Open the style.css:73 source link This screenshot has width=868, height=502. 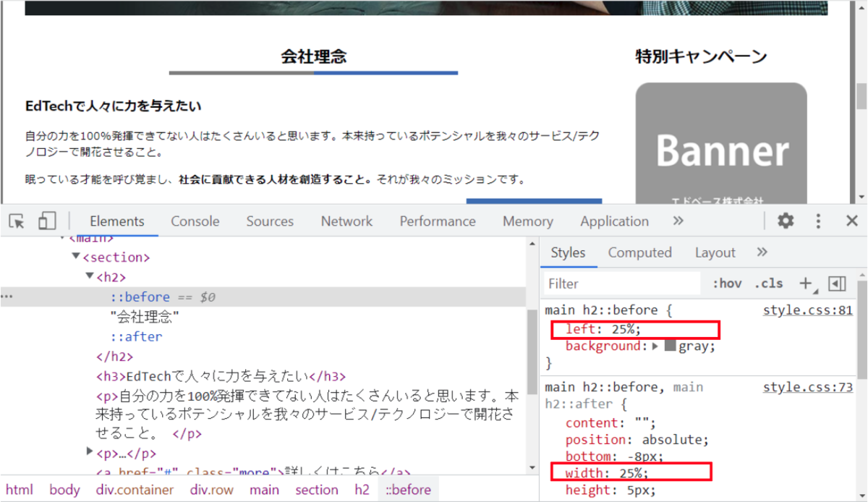pos(808,388)
